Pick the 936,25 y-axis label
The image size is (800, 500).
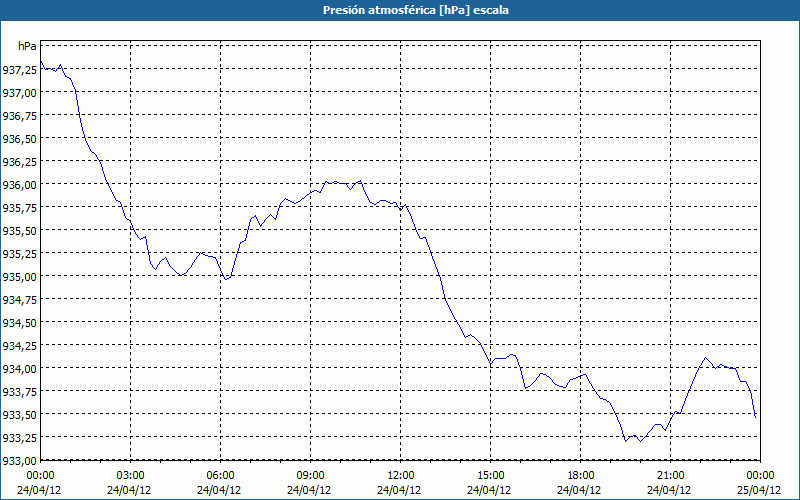click(20, 162)
